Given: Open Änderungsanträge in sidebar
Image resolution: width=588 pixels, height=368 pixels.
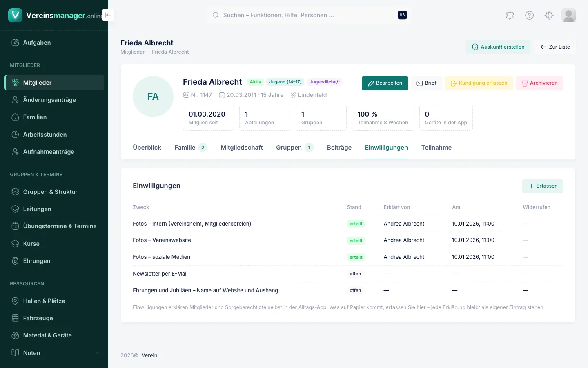Looking at the screenshot, I should (54, 100).
